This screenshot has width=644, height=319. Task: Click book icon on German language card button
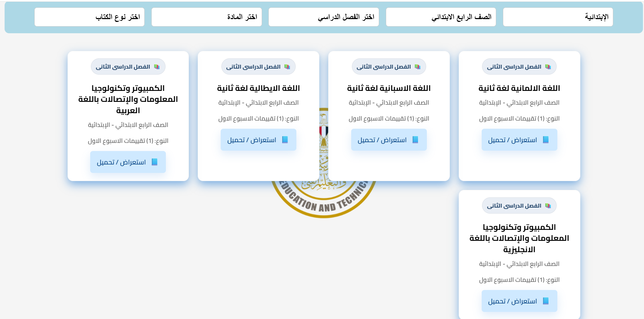click(x=546, y=140)
